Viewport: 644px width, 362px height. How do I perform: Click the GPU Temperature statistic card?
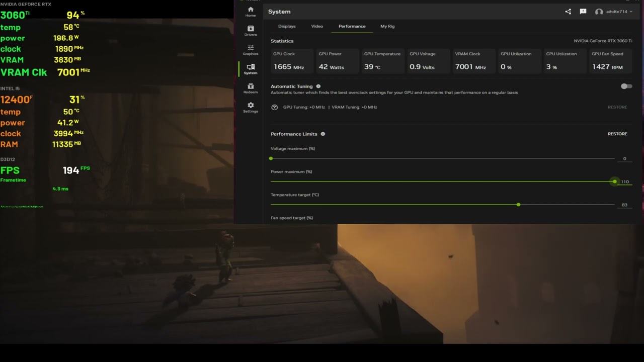pyautogui.click(x=383, y=61)
